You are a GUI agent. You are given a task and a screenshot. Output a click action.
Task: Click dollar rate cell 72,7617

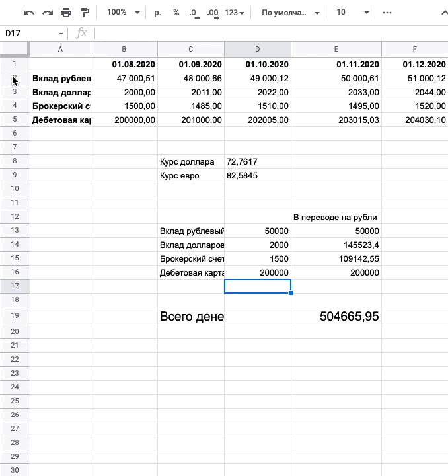coord(258,161)
